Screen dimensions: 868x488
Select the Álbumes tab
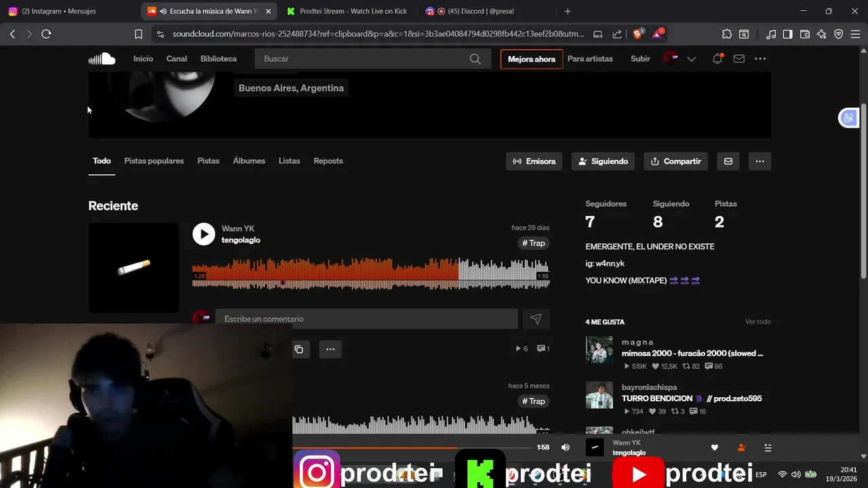(x=249, y=161)
